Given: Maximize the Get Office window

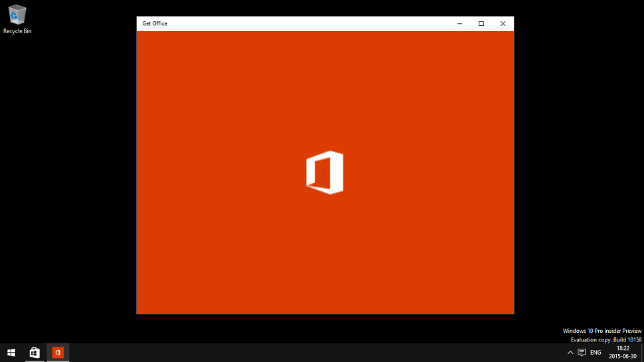Looking at the screenshot, I should 481,24.
